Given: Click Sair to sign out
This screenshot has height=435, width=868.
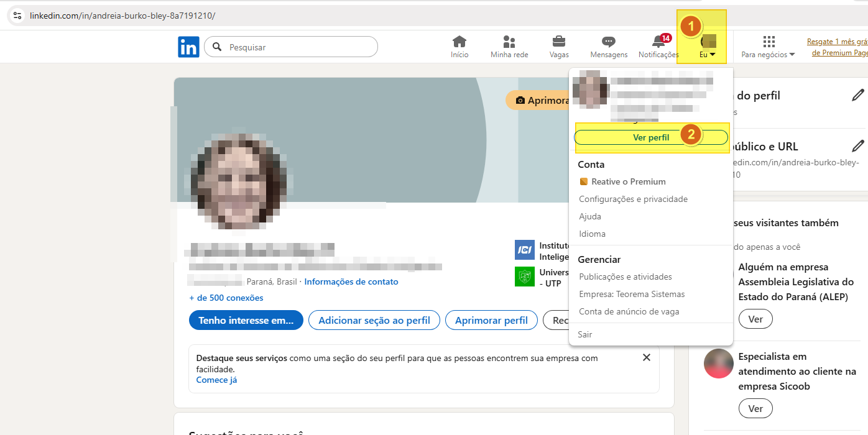Looking at the screenshot, I should 584,334.
